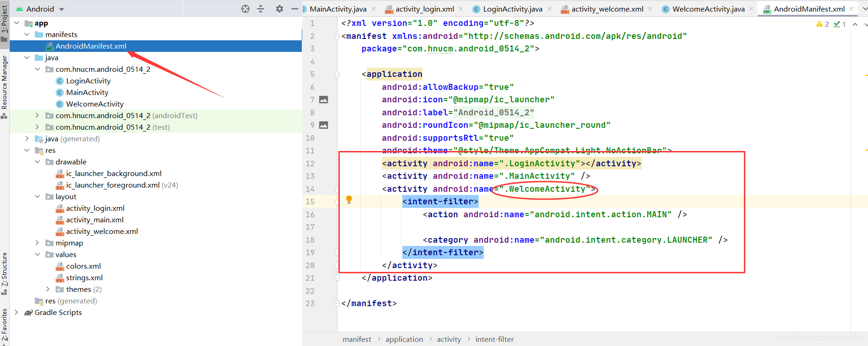
Task: Click the warnings count indicator
Action: point(823,24)
